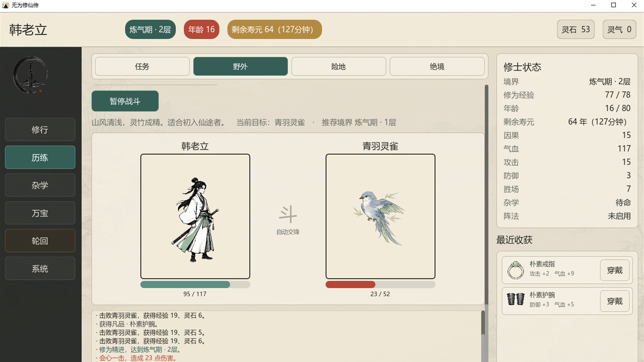
Task: Click the 暂停战斗 button
Action: pos(125,101)
